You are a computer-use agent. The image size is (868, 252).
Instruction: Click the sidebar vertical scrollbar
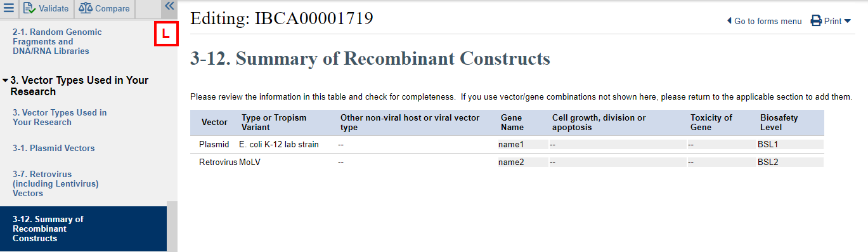(172, 227)
